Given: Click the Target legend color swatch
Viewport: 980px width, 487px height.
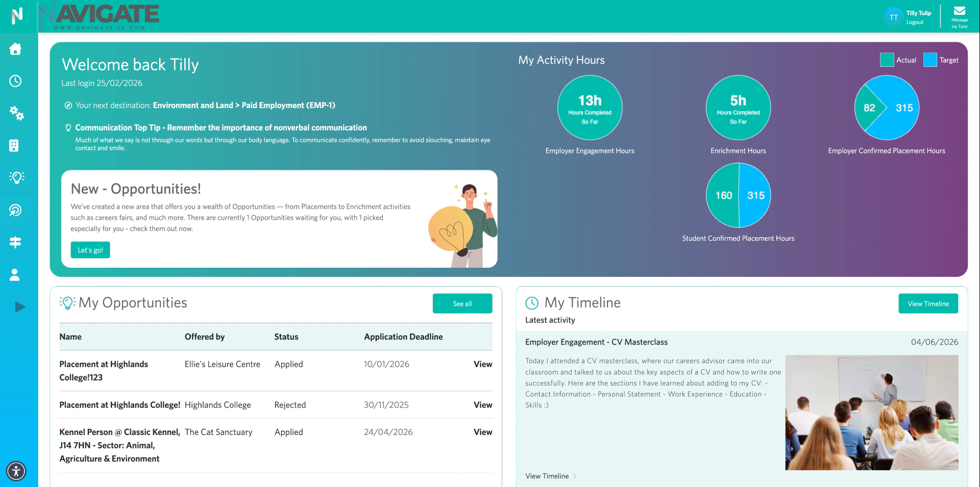Looking at the screenshot, I should (x=930, y=60).
